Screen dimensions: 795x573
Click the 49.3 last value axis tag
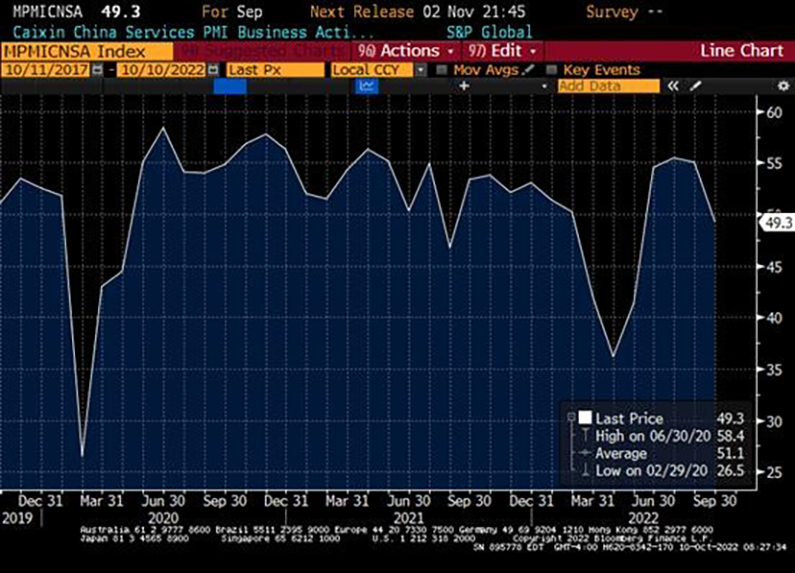pos(776,223)
